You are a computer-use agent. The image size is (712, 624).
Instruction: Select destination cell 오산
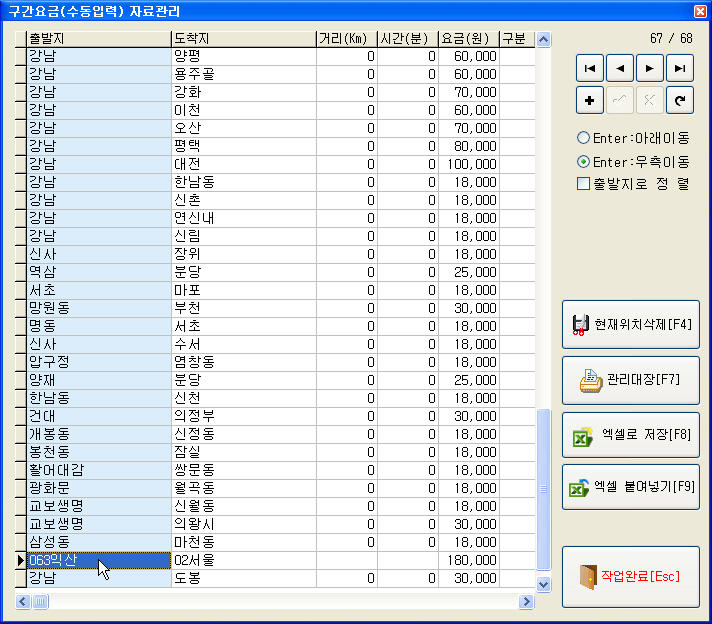[244, 129]
